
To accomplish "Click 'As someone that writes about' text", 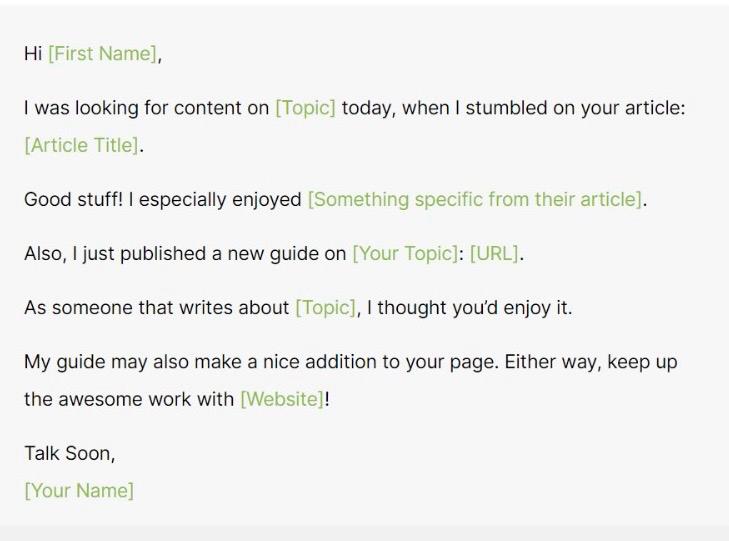I will coord(157,308).
